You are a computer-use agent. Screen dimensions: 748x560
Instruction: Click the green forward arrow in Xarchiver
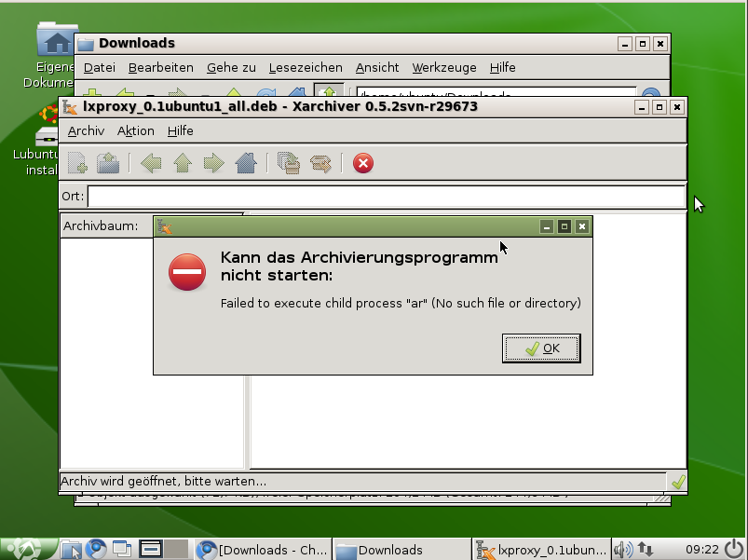click(213, 163)
